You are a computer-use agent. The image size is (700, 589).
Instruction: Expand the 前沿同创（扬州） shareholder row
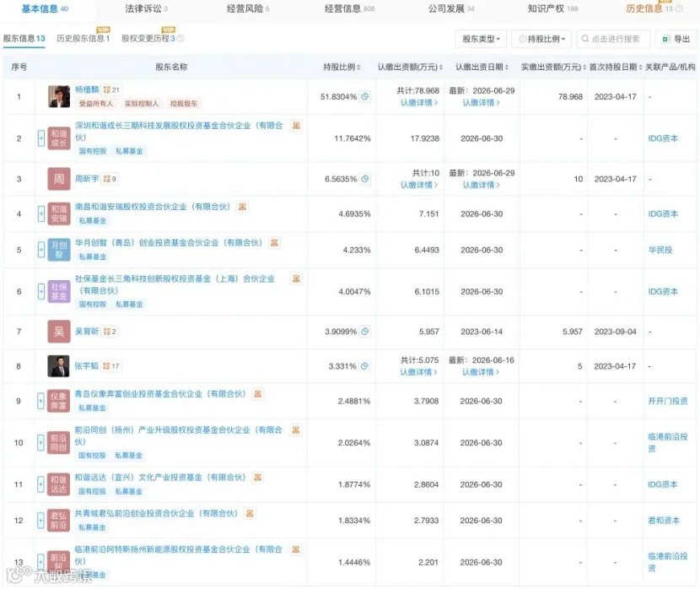click(40, 442)
